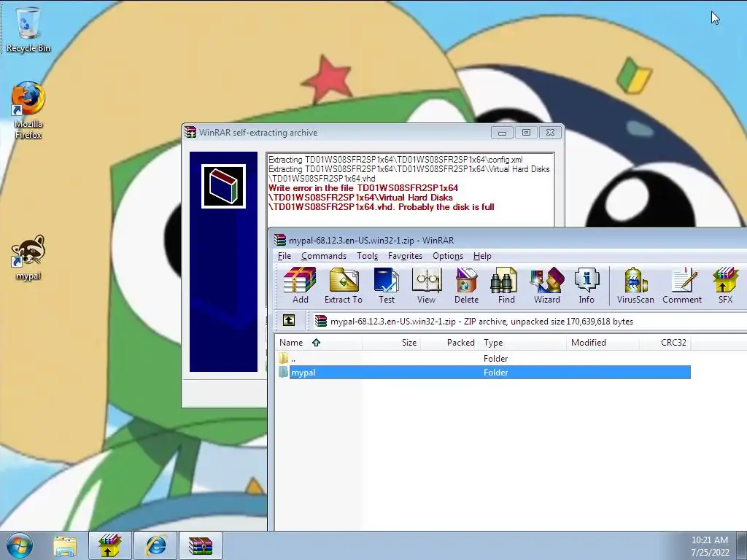The image size is (747, 560).
Task: Click the mypal zip WinRAR title bar
Action: pyautogui.click(x=508, y=240)
